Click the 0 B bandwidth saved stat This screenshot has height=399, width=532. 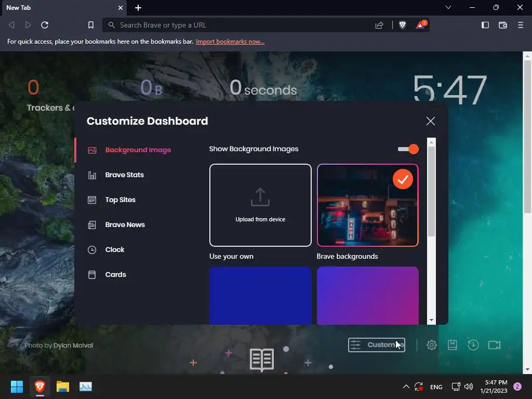pyautogui.click(x=151, y=88)
